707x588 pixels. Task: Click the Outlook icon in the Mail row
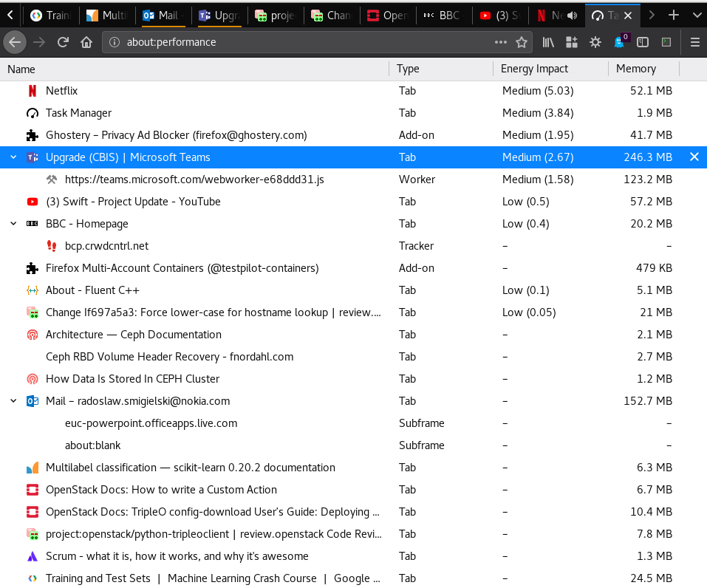pos(33,401)
